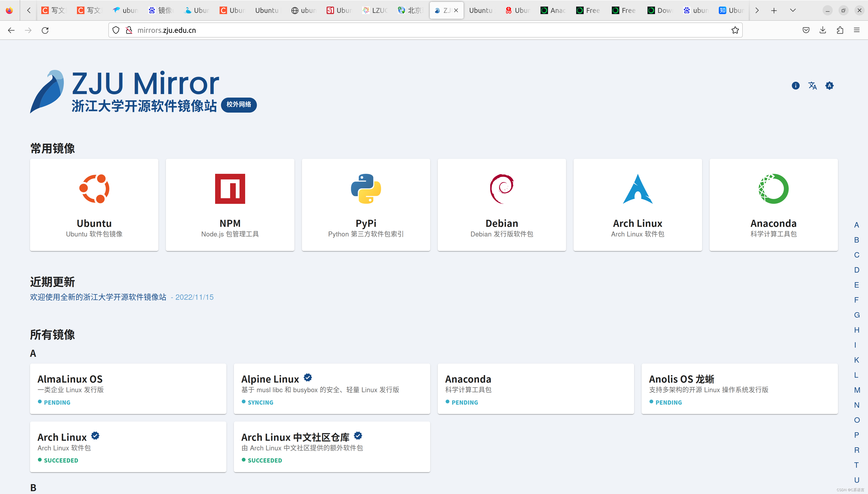Open the 欢迎使用全新的浙江大学开源软件镜像站 news link
This screenshot has width=868, height=494.
point(98,297)
